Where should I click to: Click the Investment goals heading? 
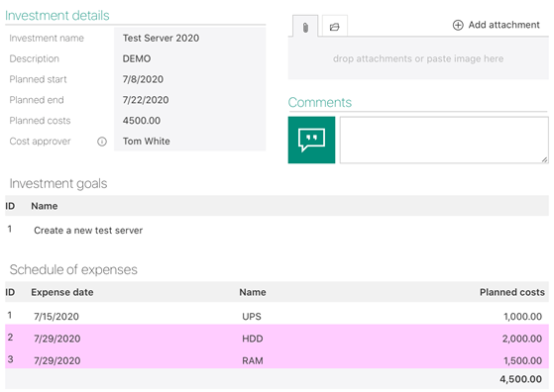pos(58,183)
